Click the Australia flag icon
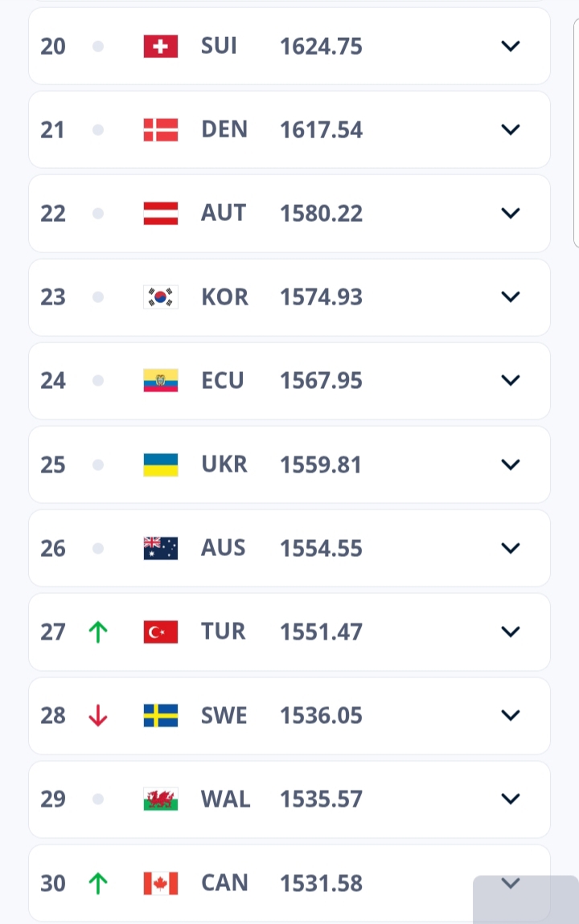Viewport: 579px width, 924px height. pos(161,549)
